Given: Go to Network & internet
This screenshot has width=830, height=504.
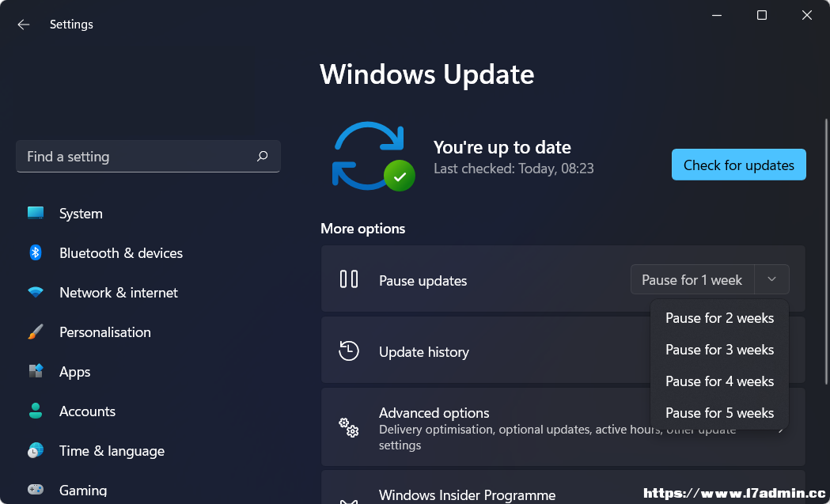Looking at the screenshot, I should pyautogui.click(x=119, y=292).
